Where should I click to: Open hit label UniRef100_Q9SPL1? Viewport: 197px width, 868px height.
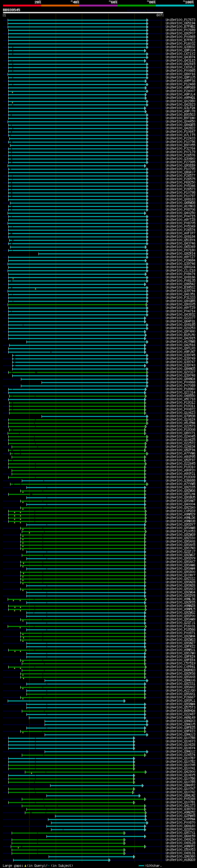[x=180, y=700]
